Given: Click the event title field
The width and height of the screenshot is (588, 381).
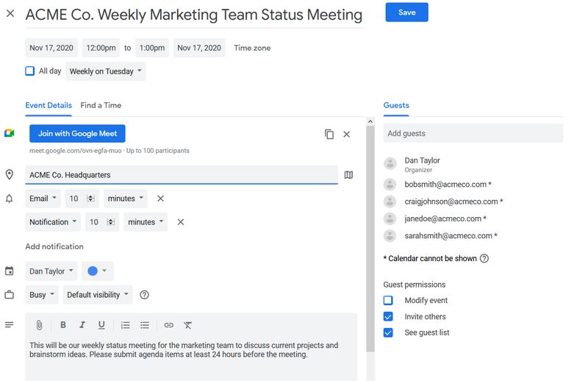Looking at the screenshot, I should point(194,15).
